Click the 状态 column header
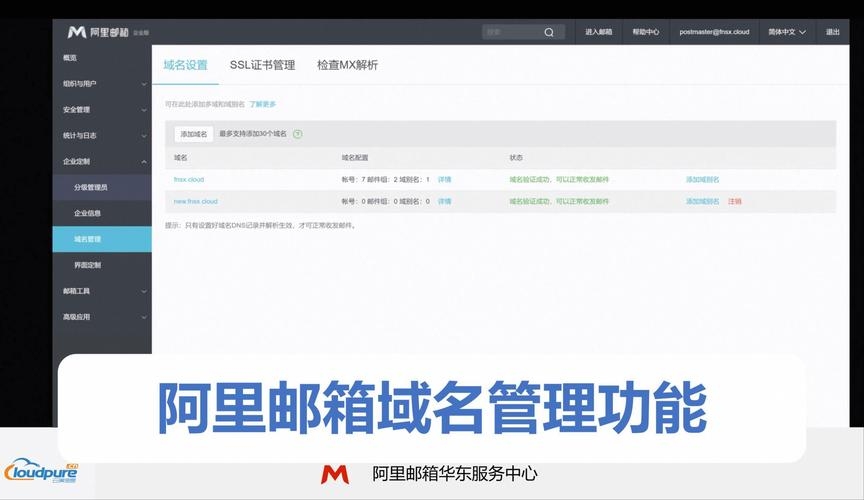 click(516, 158)
